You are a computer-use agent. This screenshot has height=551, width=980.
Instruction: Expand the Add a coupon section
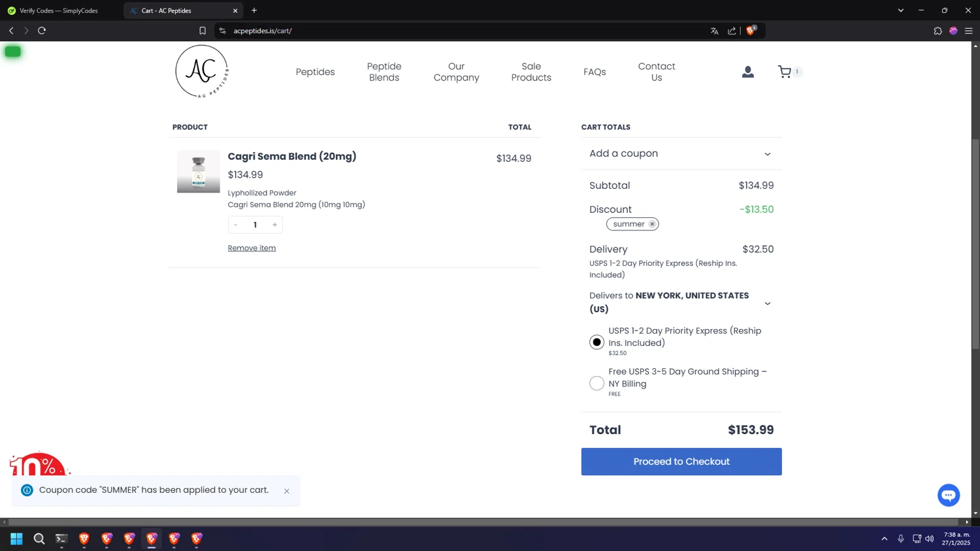pos(681,153)
